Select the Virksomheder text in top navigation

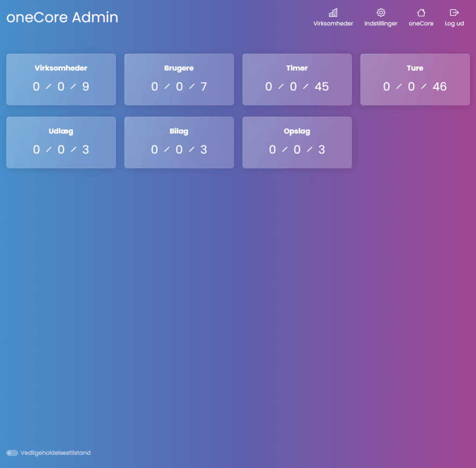click(x=333, y=23)
